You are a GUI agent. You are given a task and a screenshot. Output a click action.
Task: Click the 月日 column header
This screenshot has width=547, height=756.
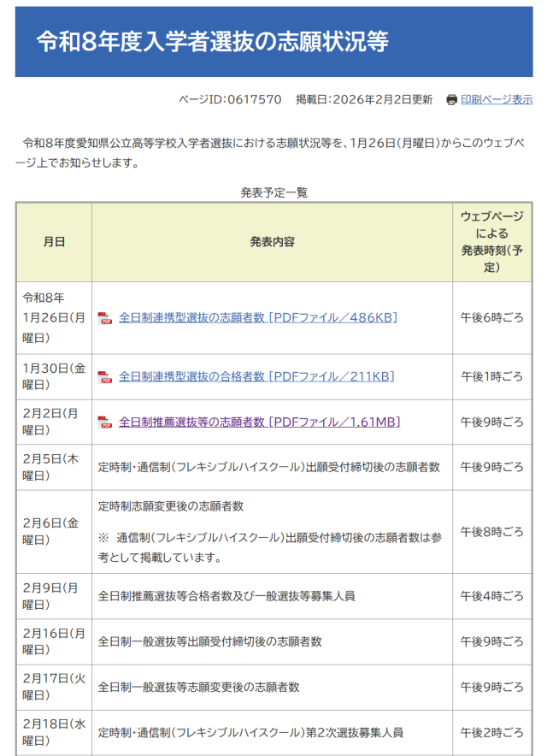click(54, 242)
